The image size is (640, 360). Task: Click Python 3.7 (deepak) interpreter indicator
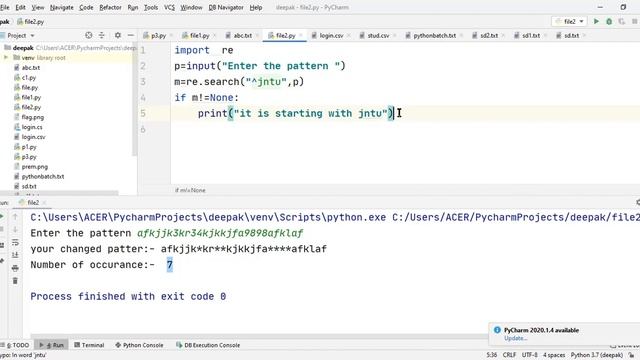[x=597, y=355]
